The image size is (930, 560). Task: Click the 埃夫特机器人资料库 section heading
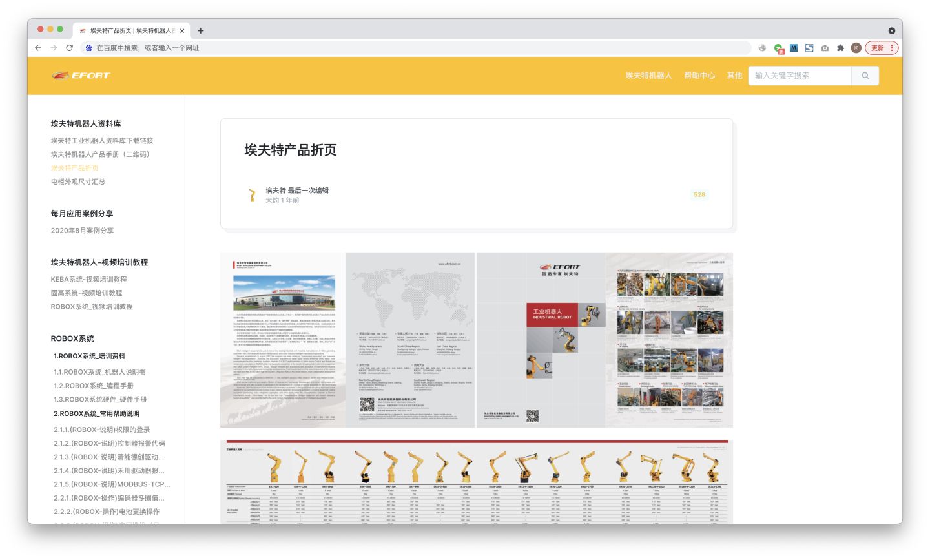[86, 124]
